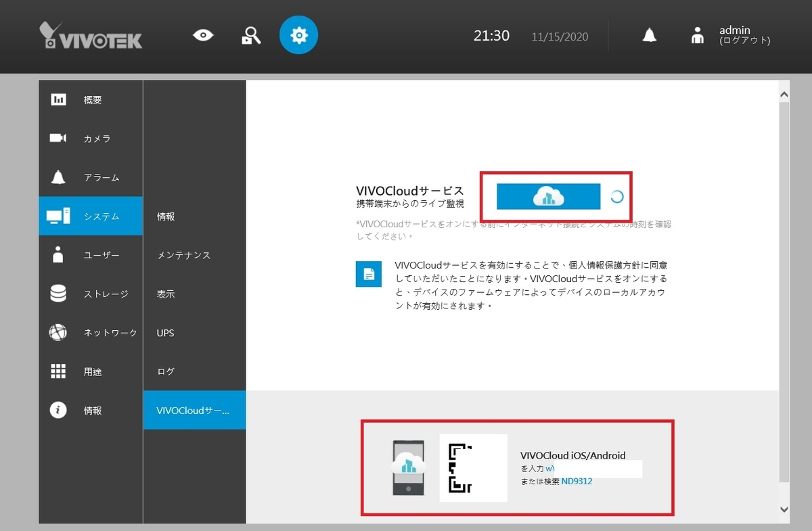Viewport: 812px width, 531px height.
Task: Click the ユーザー person icon
Action: tap(58, 255)
